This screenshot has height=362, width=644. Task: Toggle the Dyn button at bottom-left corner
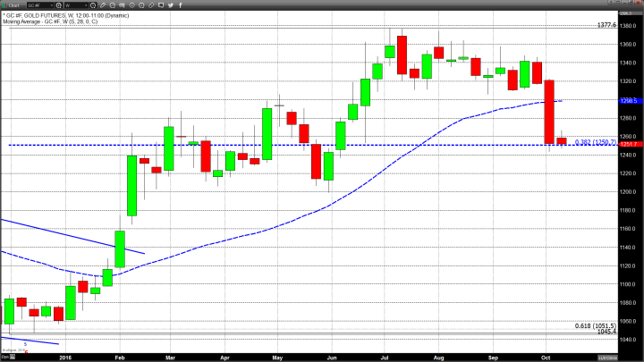7,357
